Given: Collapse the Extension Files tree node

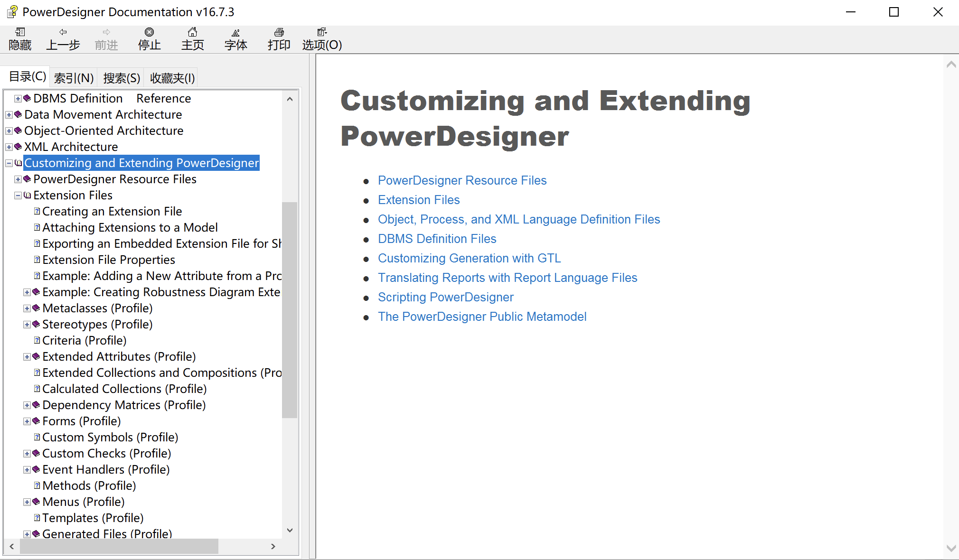Looking at the screenshot, I should coord(18,196).
